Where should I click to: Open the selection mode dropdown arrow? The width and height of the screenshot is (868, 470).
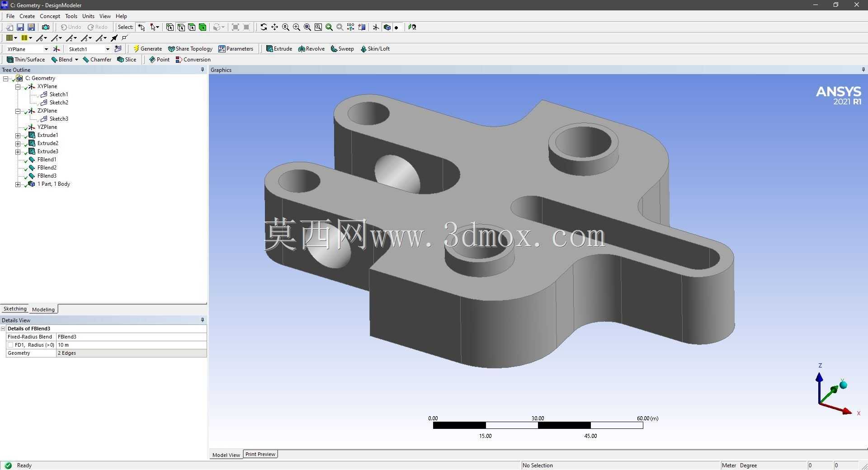pos(157,27)
